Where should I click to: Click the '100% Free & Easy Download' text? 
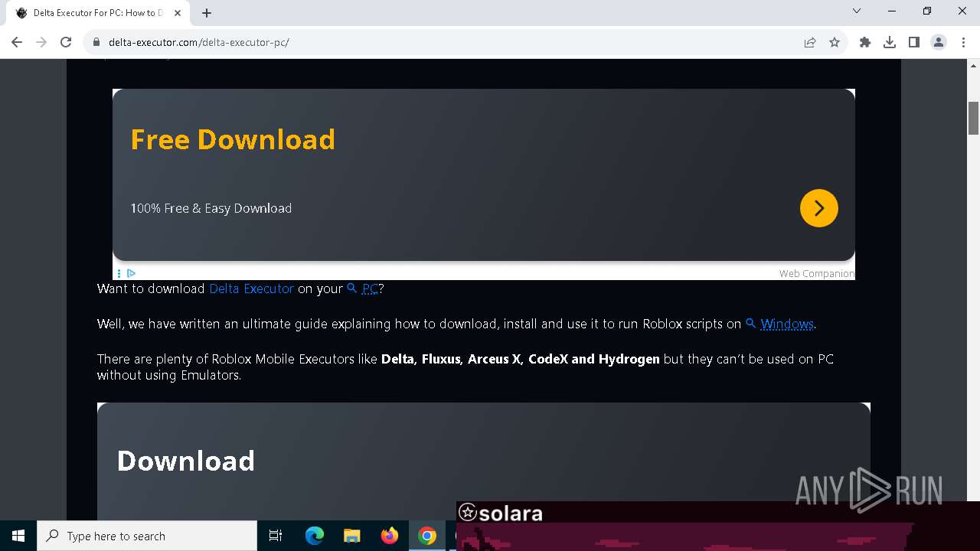tap(211, 208)
